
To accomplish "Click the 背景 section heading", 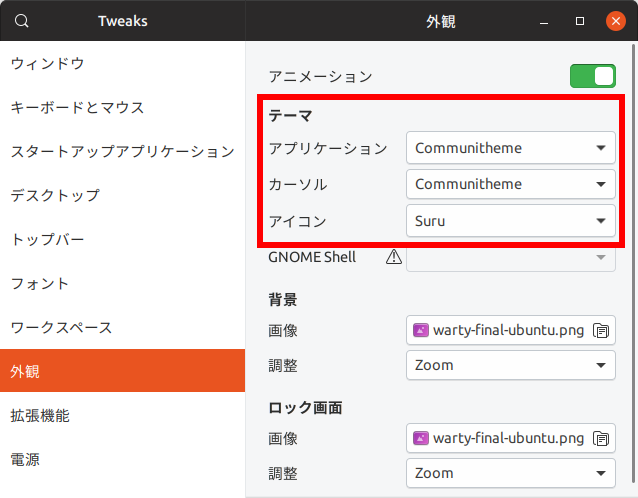I will 283,299.
